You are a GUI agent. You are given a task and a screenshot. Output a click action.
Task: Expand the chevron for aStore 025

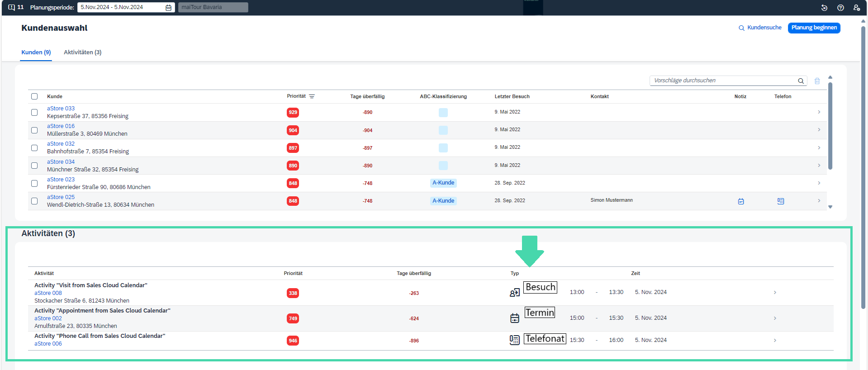tap(819, 200)
